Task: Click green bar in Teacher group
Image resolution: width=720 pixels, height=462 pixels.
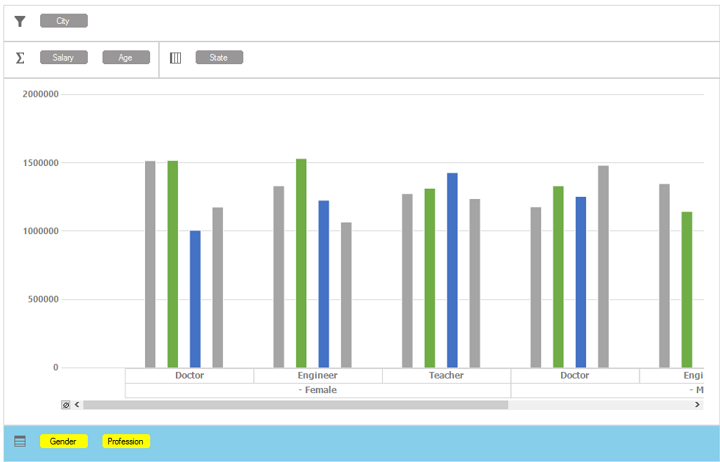Action: [x=430, y=278]
